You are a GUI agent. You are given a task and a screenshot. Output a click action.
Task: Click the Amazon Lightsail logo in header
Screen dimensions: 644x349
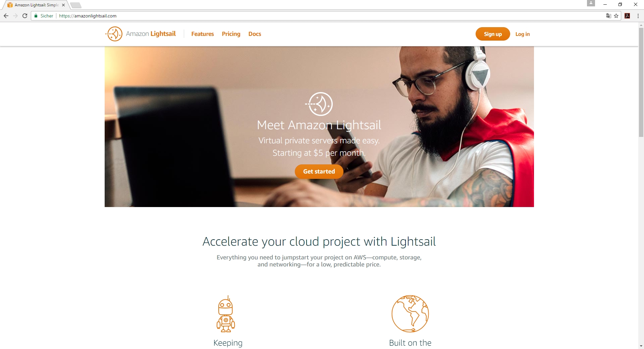141,34
